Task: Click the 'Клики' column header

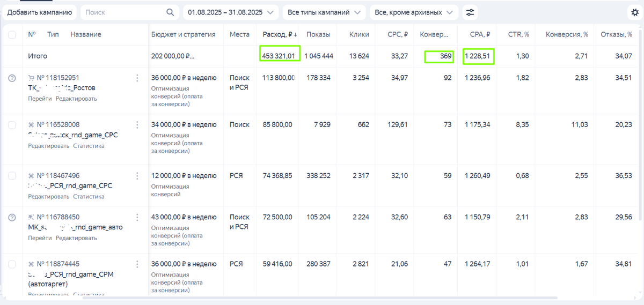Action: [359, 34]
